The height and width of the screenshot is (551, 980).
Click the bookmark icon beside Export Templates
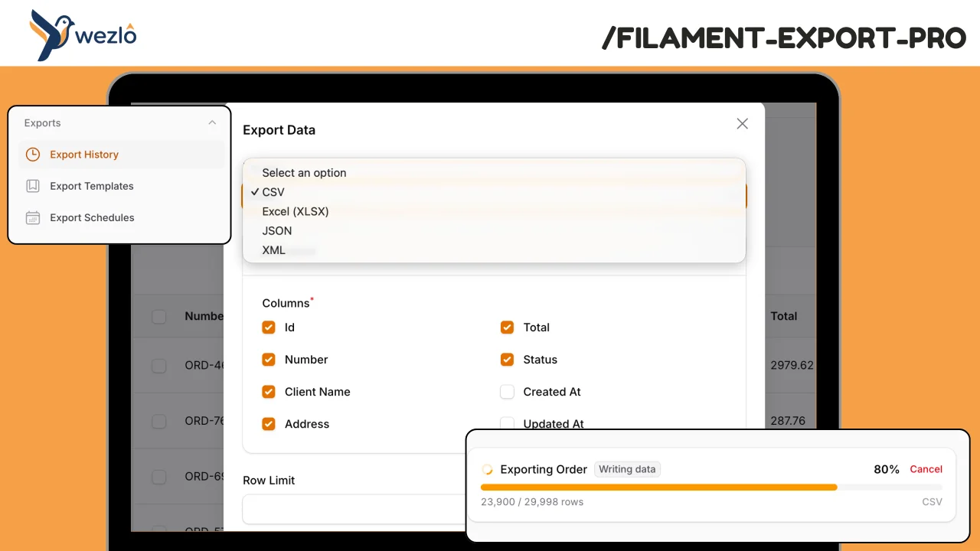coord(32,186)
